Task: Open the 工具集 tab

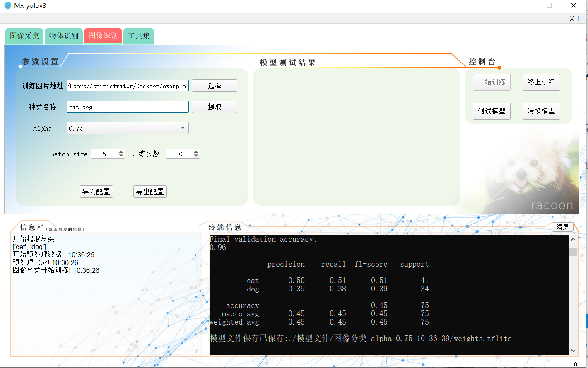Action: pyautogui.click(x=139, y=36)
